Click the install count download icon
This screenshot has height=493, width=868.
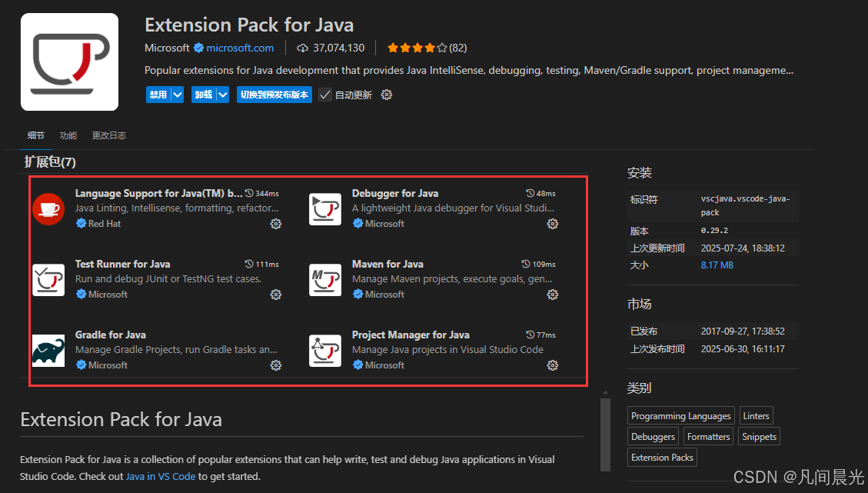click(x=302, y=48)
